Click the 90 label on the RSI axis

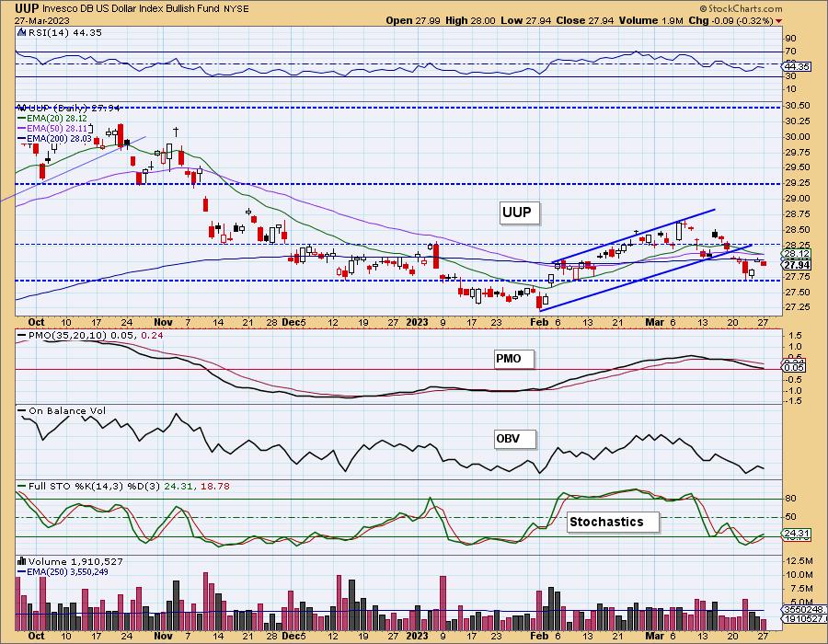(x=791, y=38)
